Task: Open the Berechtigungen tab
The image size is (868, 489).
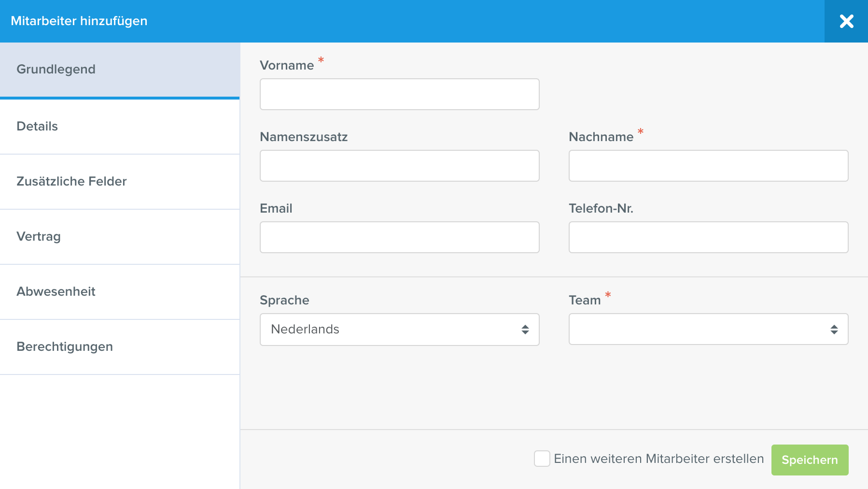Action: (120, 347)
